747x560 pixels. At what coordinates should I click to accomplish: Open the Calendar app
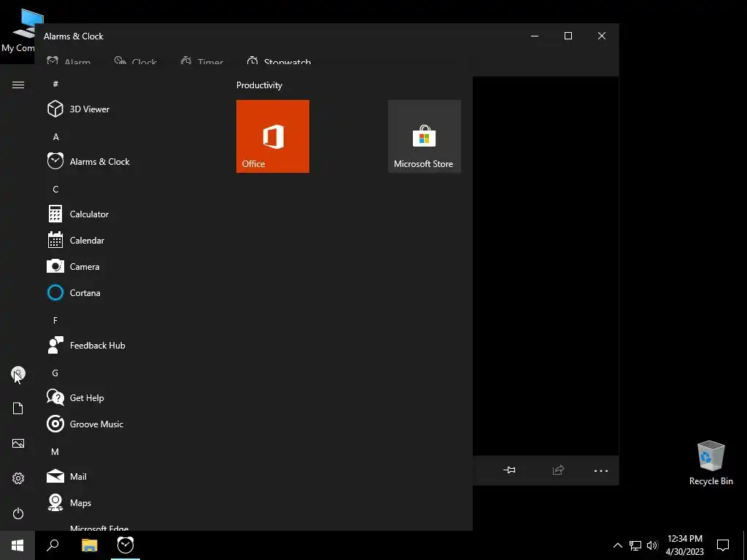(x=128, y=240)
